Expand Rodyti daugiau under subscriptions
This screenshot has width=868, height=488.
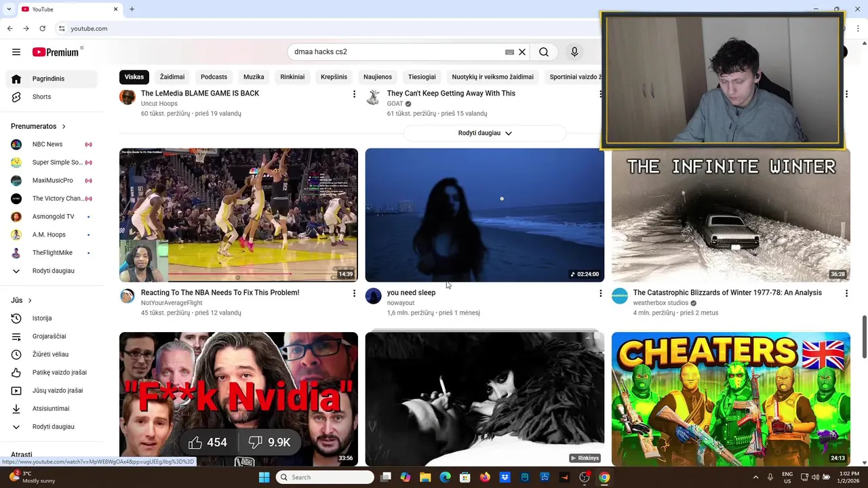point(52,271)
